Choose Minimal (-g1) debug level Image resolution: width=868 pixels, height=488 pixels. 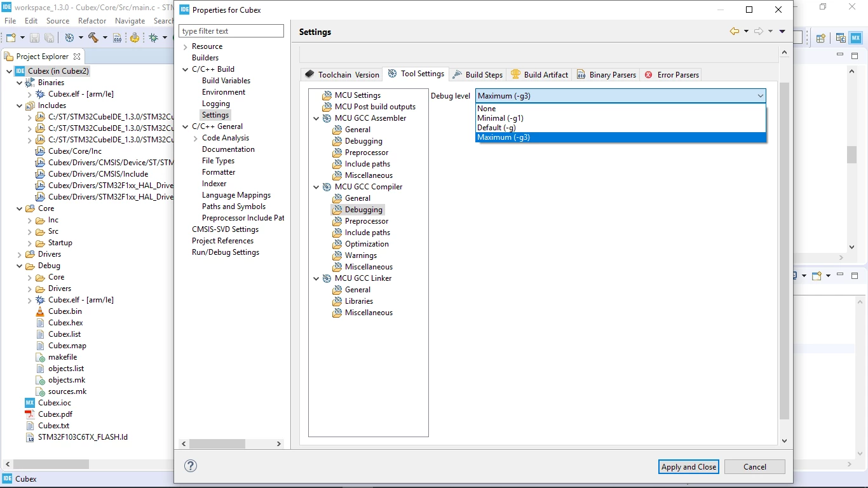pos(621,118)
